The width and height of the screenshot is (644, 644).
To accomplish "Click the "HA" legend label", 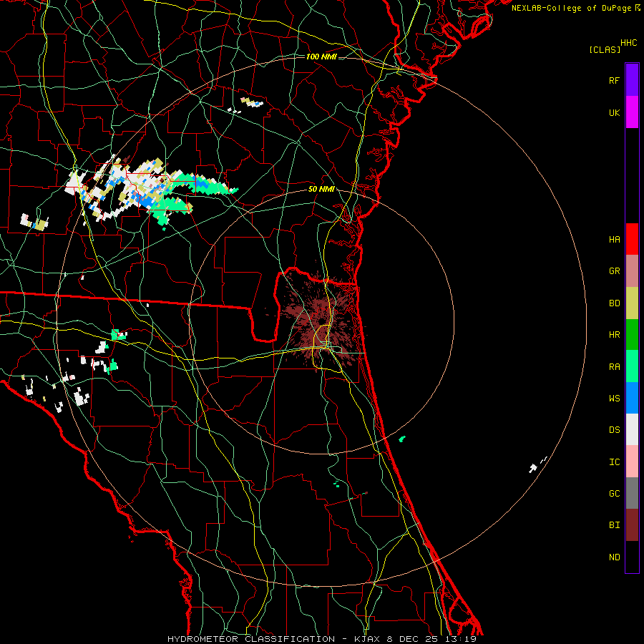I will [x=614, y=240].
